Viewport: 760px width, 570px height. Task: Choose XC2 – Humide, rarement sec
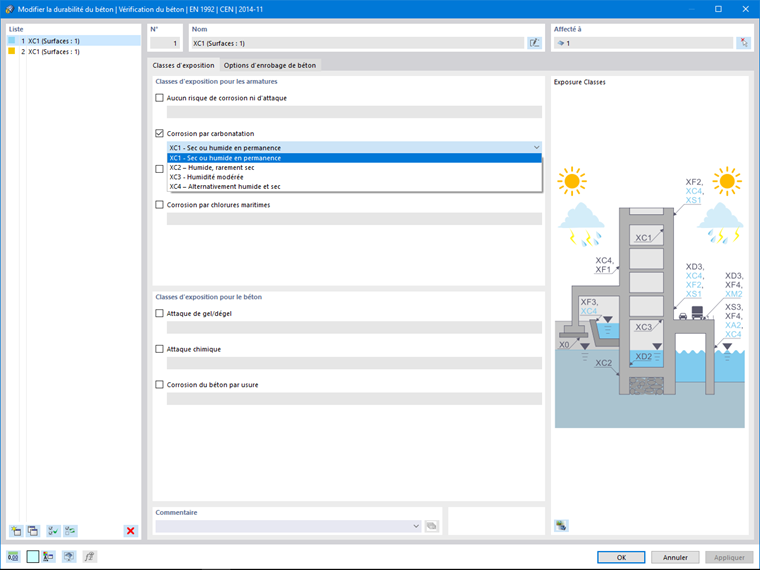coord(354,168)
